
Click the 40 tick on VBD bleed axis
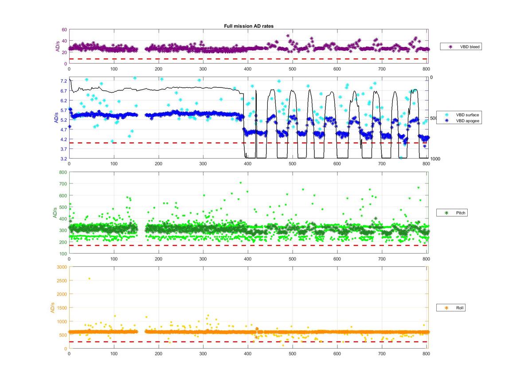click(x=64, y=41)
